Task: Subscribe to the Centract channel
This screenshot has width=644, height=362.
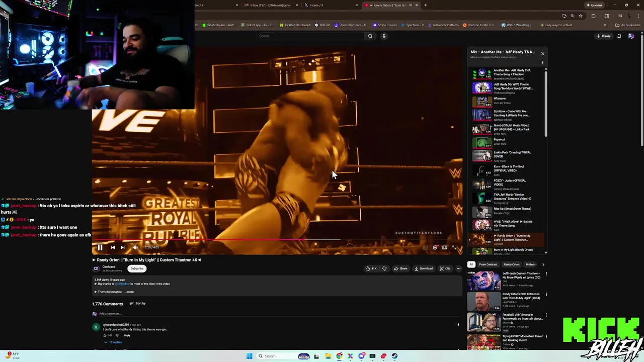Action: [137, 268]
